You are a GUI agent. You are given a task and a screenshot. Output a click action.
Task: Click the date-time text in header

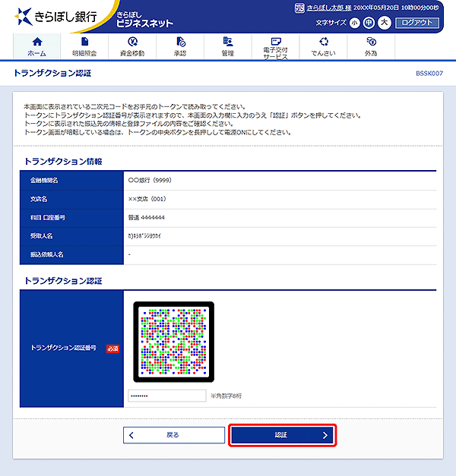pos(397,8)
